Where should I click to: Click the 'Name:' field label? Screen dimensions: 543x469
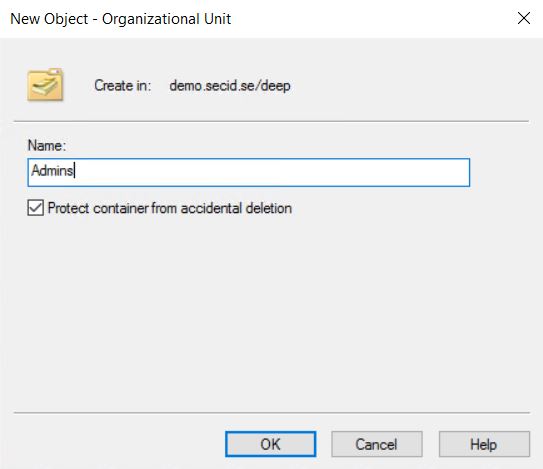pos(47,145)
